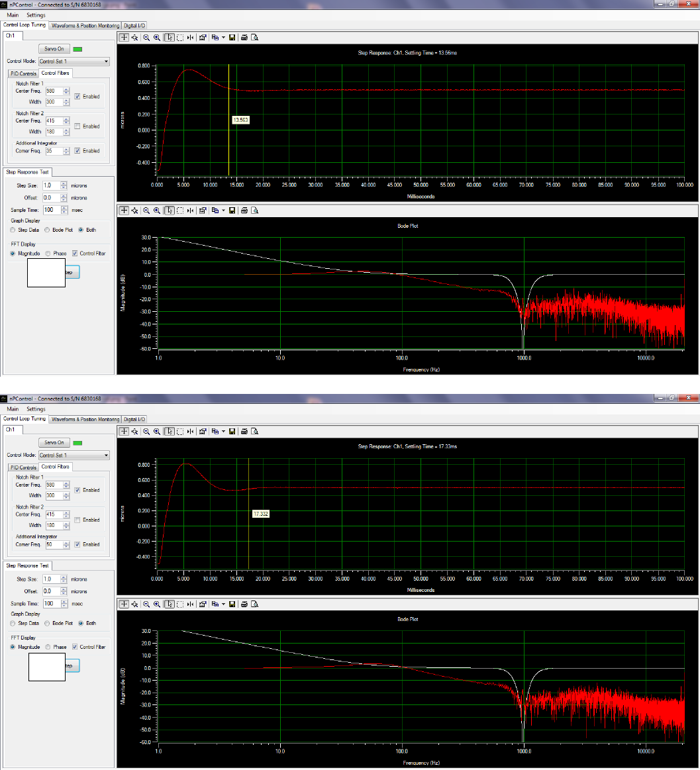Toggle Additional Integrator Enabled checkbox in top window
Viewport: 700px width, 770px height.
click(x=77, y=151)
